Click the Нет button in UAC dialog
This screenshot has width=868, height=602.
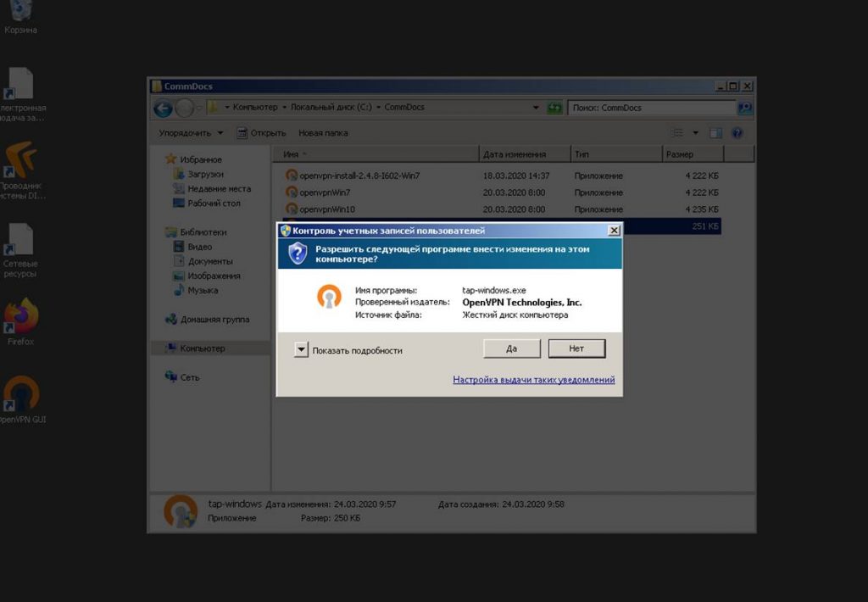(576, 348)
